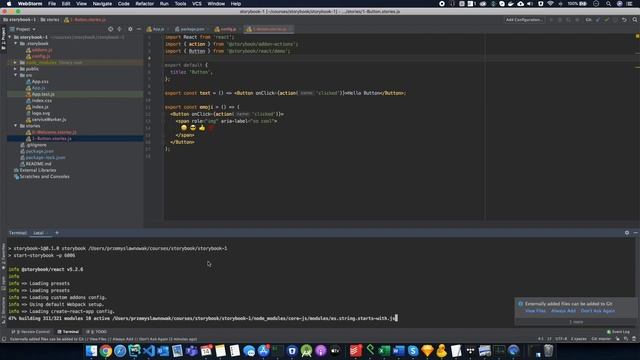
Task: Click the stories breadcrumb in navigation bar
Action: [x=50, y=20]
